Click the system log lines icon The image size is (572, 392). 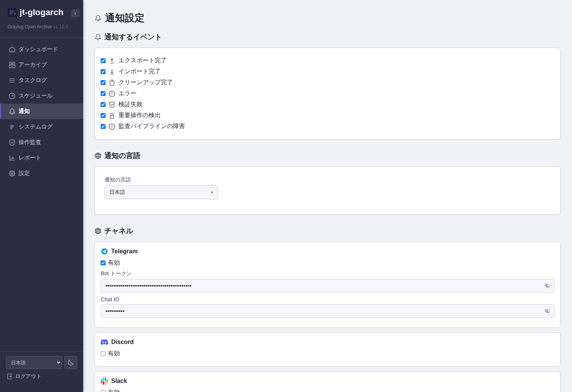tap(12, 127)
